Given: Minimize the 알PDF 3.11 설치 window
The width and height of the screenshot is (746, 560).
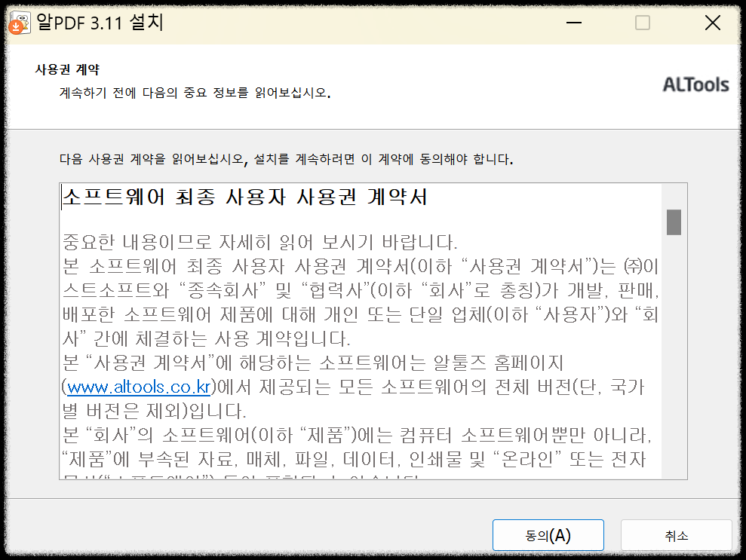Looking at the screenshot, I should pos(573,23).
